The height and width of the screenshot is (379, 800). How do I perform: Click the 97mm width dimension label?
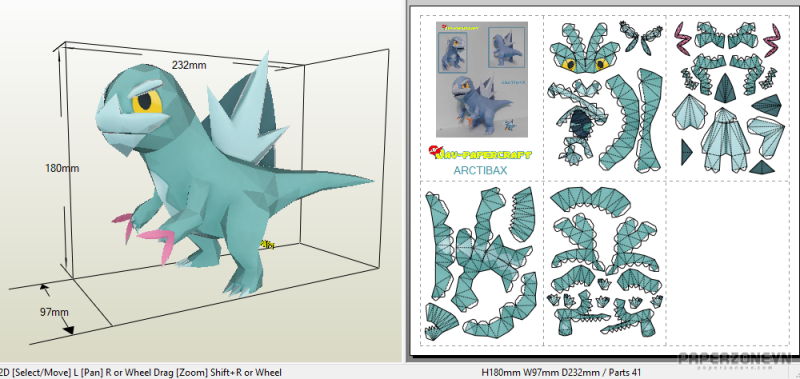54,312
